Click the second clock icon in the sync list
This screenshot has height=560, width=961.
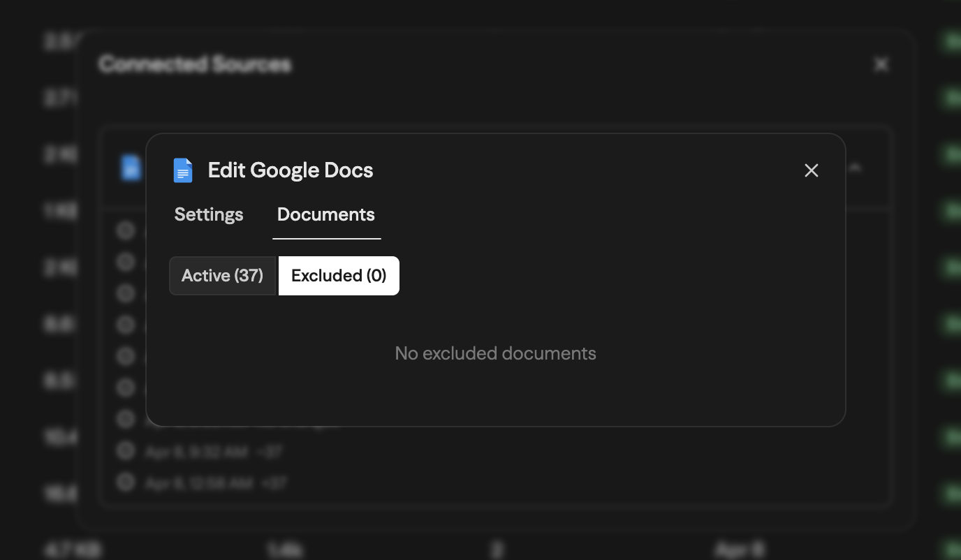[x=126, y=262]
